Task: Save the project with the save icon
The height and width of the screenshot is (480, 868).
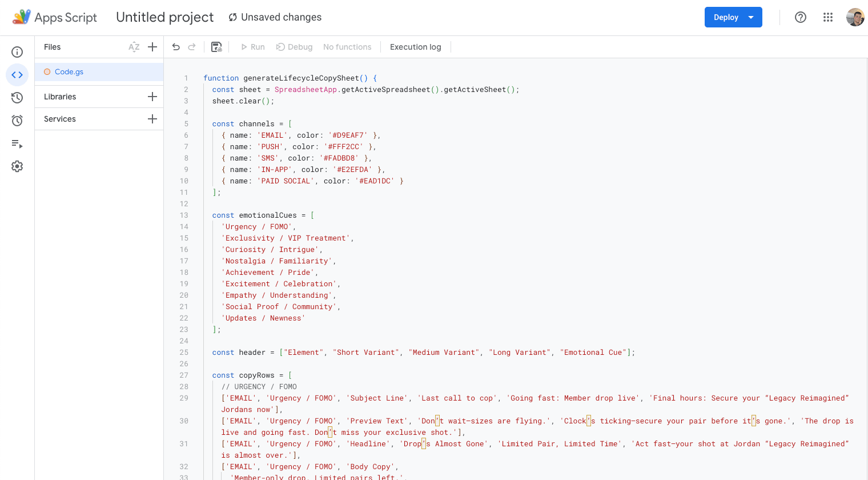Action: tap(216, 47)
